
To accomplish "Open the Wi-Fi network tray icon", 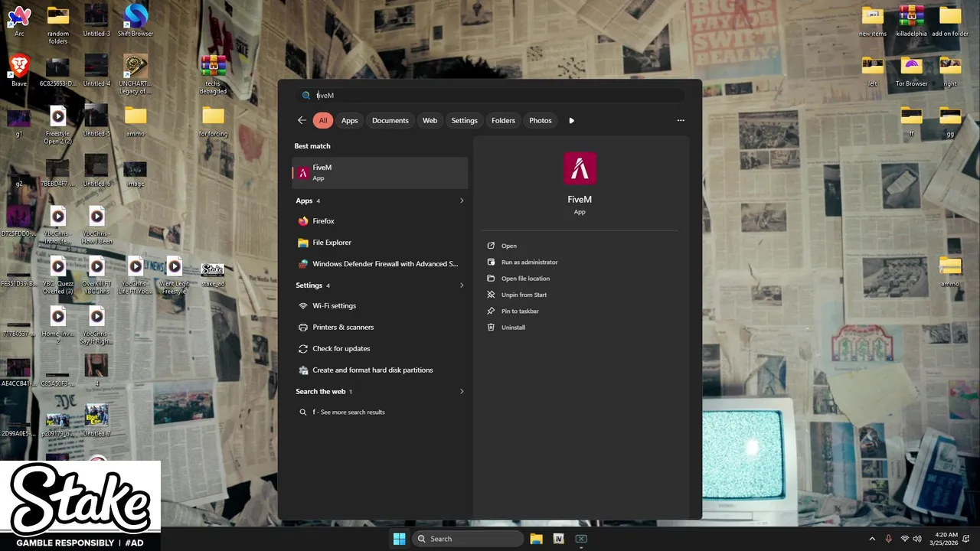I will coord(905,539).
